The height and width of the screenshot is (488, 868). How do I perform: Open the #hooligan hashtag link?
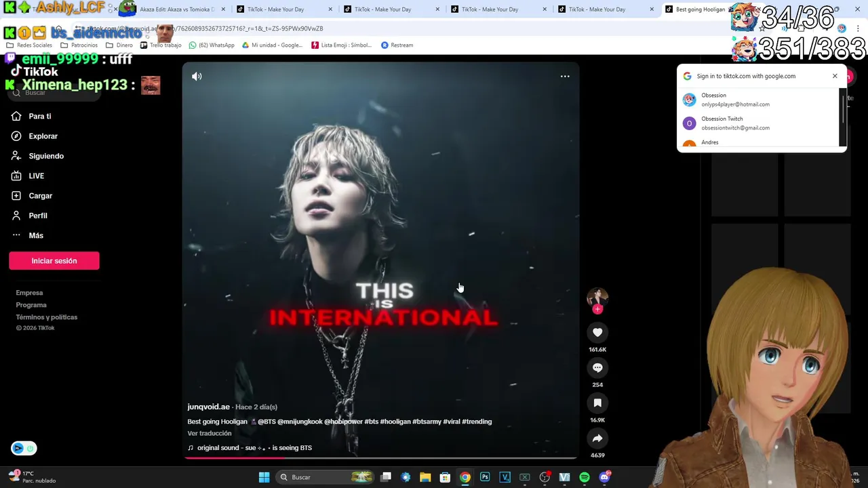click(x=395, y=422)
